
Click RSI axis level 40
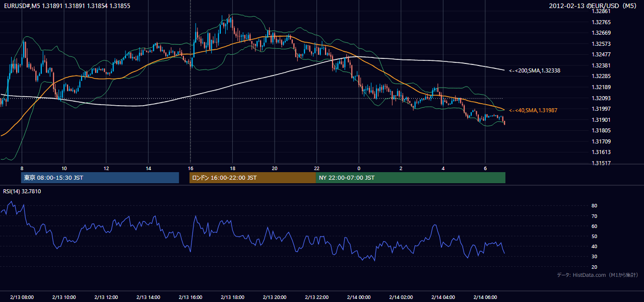pyautogui.click(x=595, y=246)
